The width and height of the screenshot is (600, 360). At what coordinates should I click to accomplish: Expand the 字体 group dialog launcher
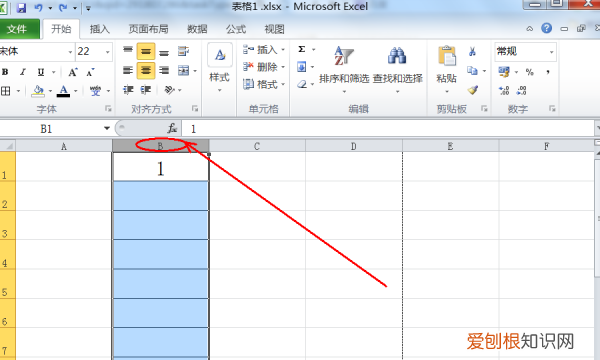pos(108,109)
